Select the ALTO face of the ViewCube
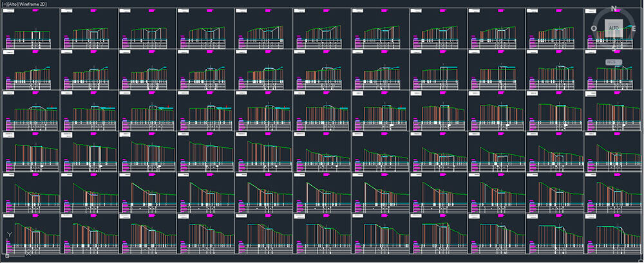 tap(614, 28)
